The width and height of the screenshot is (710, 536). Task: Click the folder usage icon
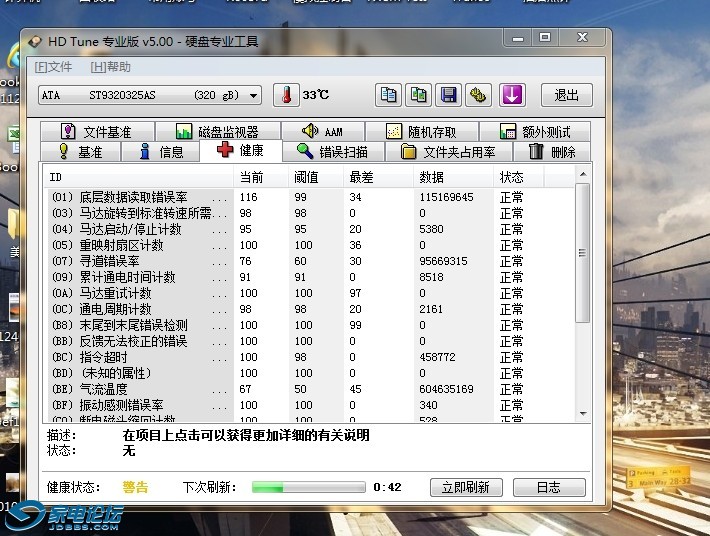(408, 152)
